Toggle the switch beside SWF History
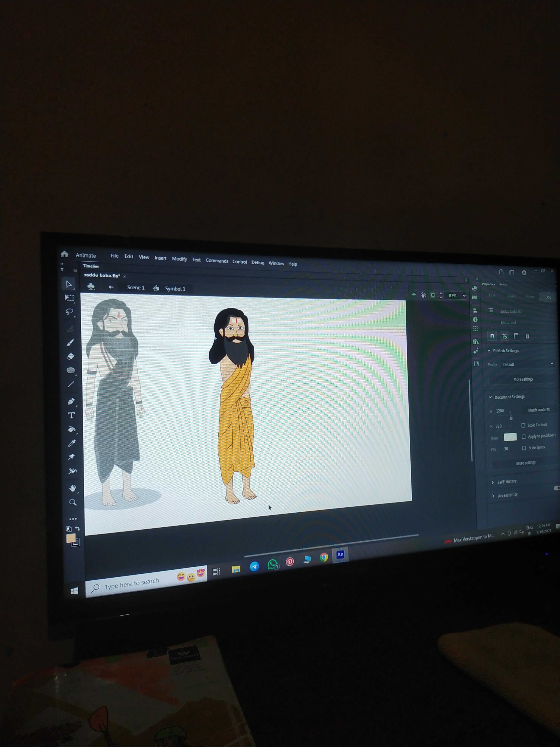Image resolution: width=560 pixels, height=747 pixels. pos(557,488)
